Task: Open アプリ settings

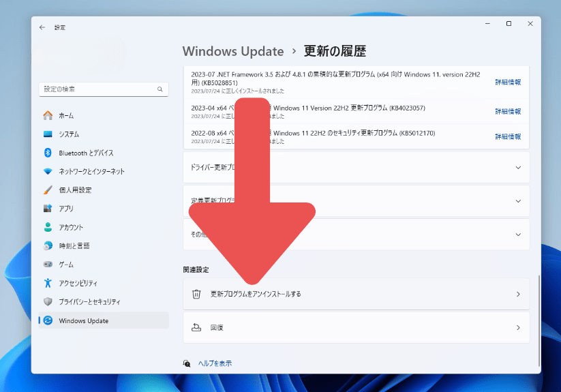Action: [x=104, y=209]
